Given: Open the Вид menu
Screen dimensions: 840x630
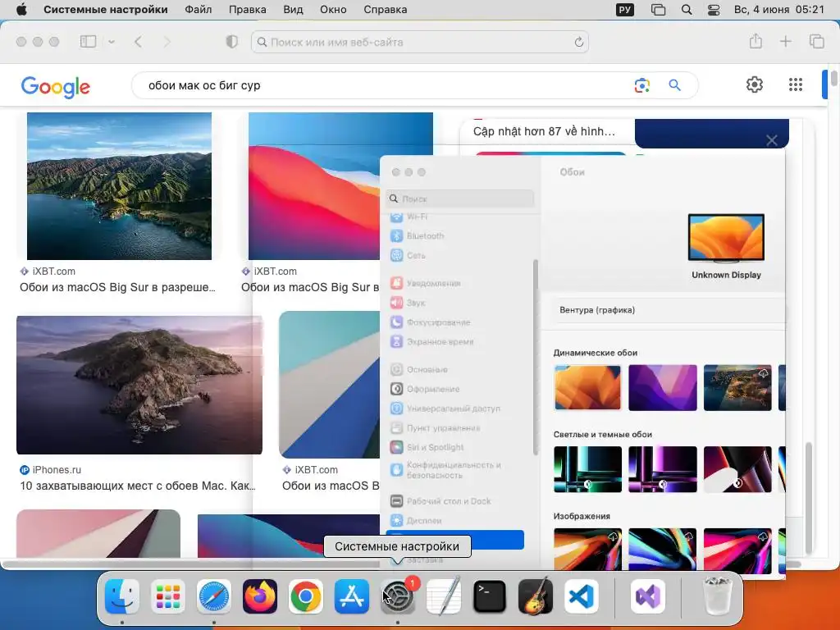Looking at the screenshot, I should coord(293,10).
